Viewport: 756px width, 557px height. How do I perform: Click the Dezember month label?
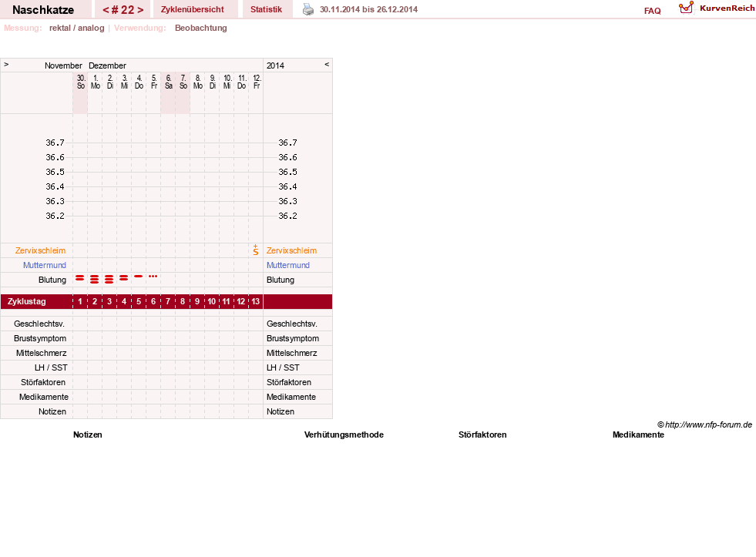[x=108, y=65]
